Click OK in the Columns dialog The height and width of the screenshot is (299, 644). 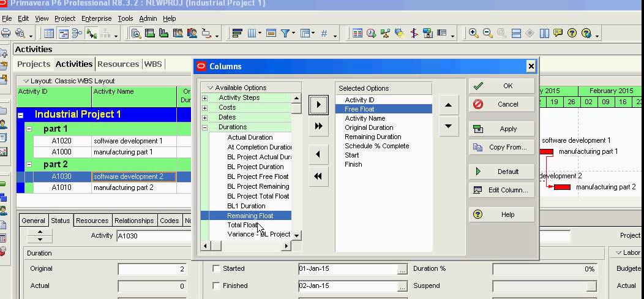pos(501,86)
